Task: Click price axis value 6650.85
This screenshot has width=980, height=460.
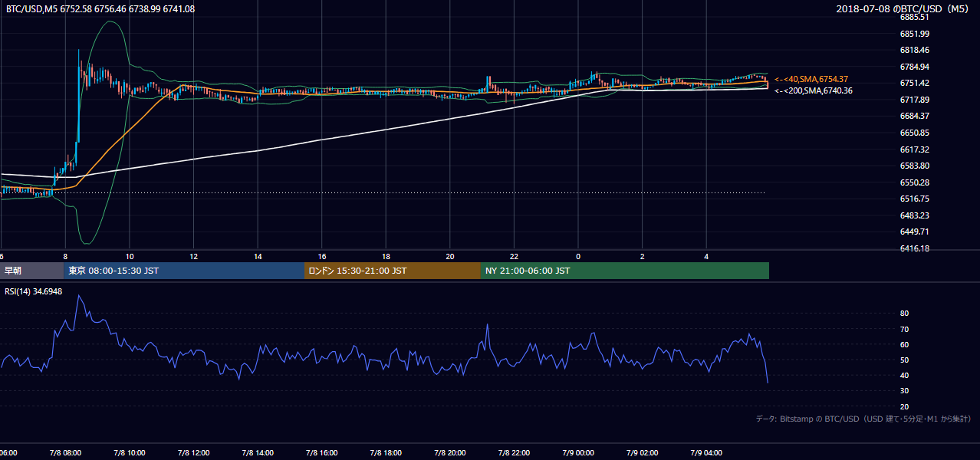Action: (x=915, y=133)
